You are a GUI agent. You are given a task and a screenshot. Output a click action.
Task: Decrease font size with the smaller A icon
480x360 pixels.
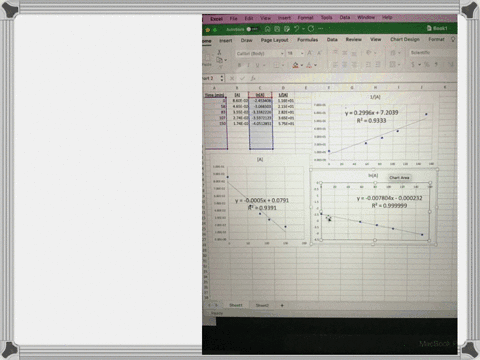pyautogui.click(x=319, y=53)
